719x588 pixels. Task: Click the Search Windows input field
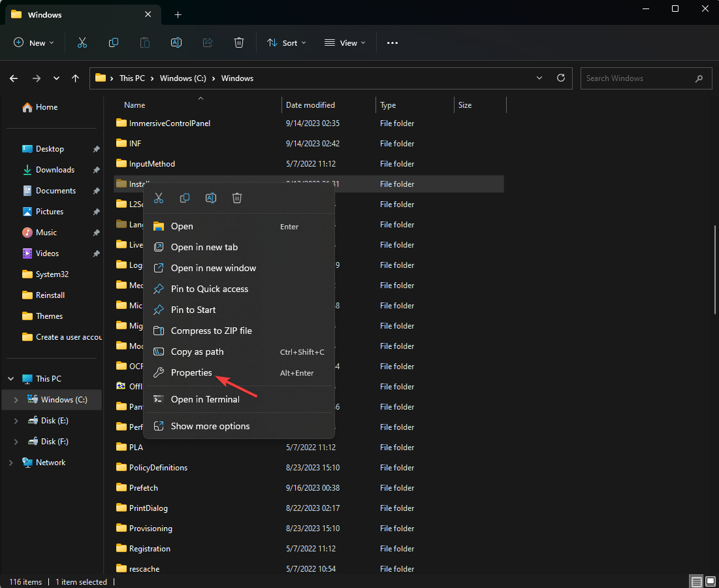coord(637,78)
